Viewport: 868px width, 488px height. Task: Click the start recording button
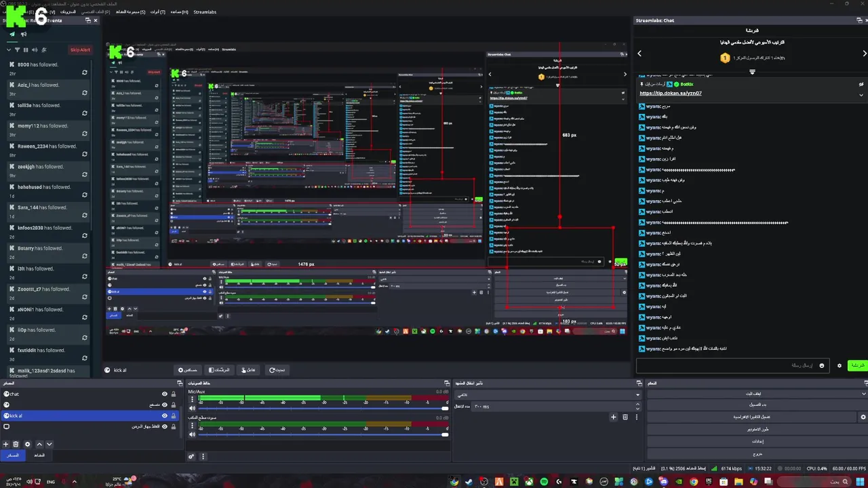[757, 405]
